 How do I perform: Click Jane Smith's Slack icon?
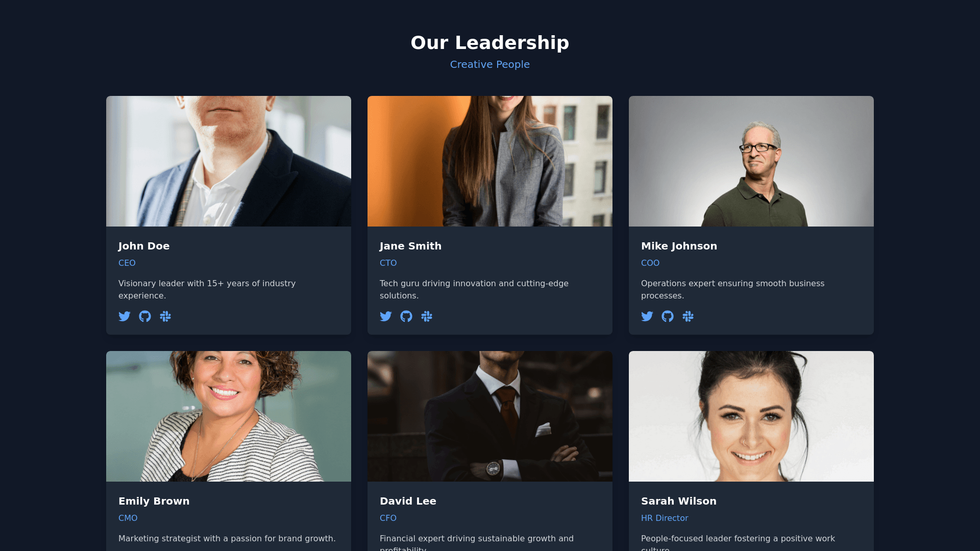pyautogui.click(x=427, y=316)
